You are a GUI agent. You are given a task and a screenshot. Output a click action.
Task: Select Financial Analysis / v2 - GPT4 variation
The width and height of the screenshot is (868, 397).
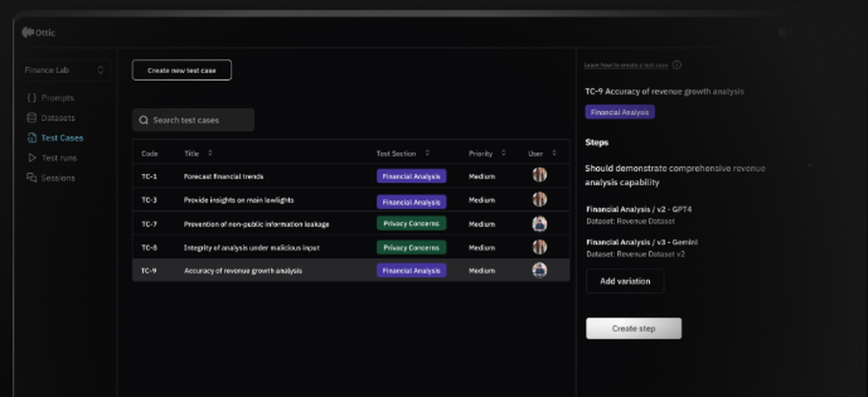(x=639, y=210)
